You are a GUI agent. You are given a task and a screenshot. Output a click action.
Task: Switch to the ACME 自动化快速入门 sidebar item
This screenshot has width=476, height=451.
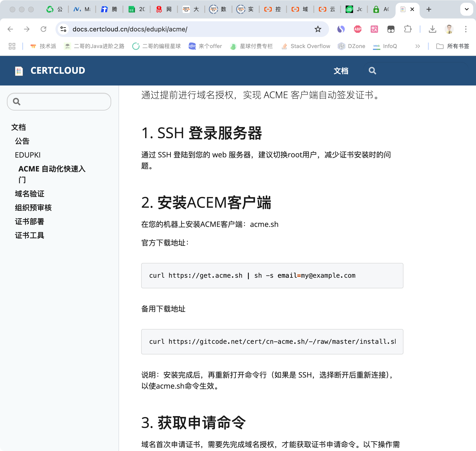pyautogui.click(x=52, y=174)
